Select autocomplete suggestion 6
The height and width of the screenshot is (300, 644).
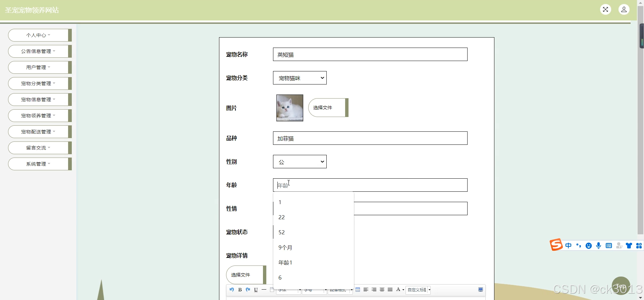click(x=314, y=278)
